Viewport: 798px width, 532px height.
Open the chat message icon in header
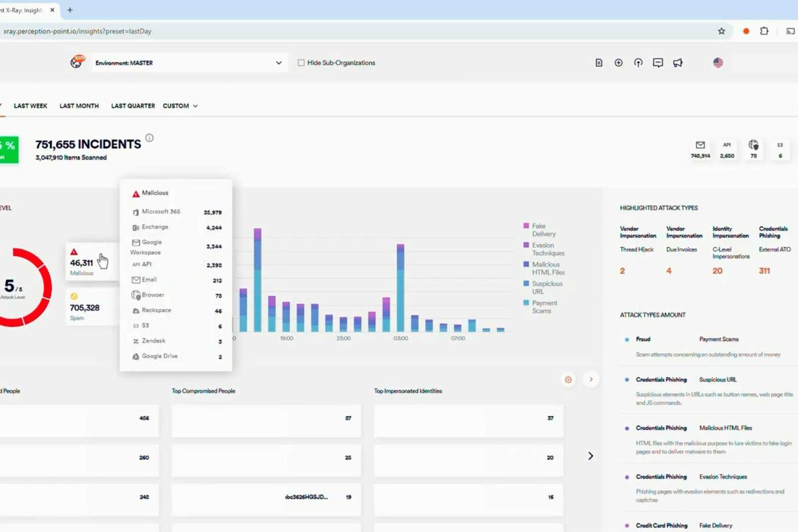click(x=658, y=63)
